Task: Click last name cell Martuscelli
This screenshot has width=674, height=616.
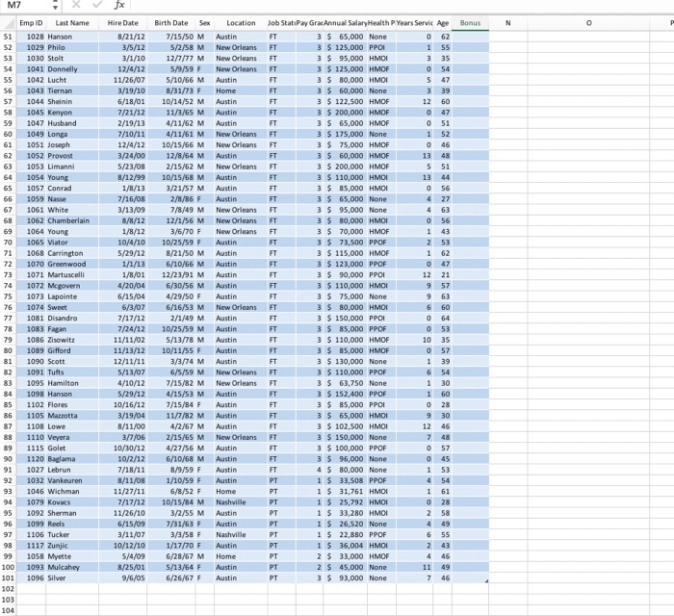Action: (72, 275)
